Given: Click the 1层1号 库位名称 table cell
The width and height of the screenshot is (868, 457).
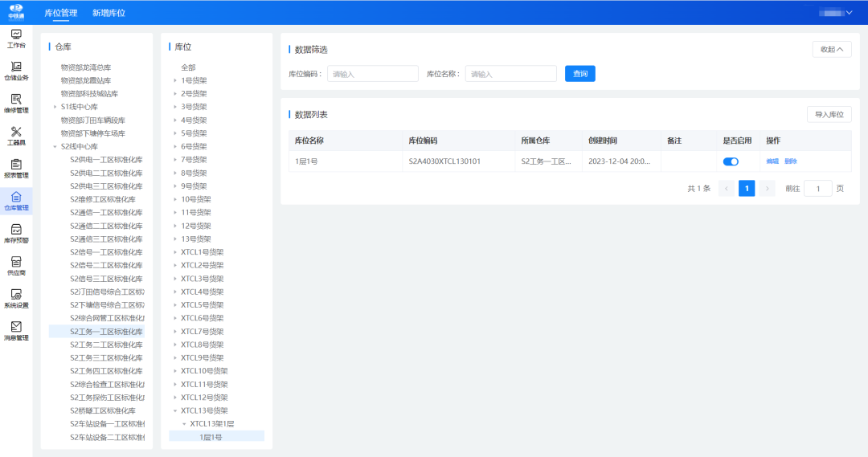Looking at the screenshot, I should (x=306, y=161).
